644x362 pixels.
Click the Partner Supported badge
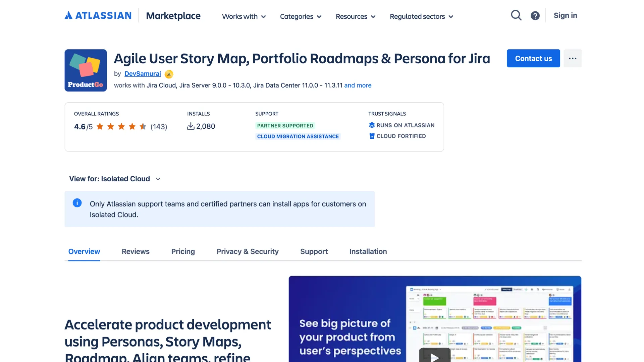click(x=285, y=126)
